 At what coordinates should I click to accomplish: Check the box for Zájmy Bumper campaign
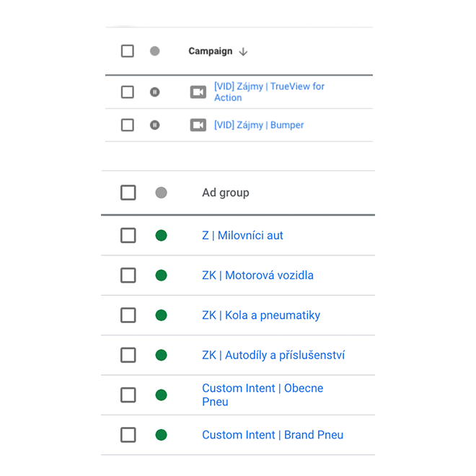pyautogui.click(x=128, y=125)
